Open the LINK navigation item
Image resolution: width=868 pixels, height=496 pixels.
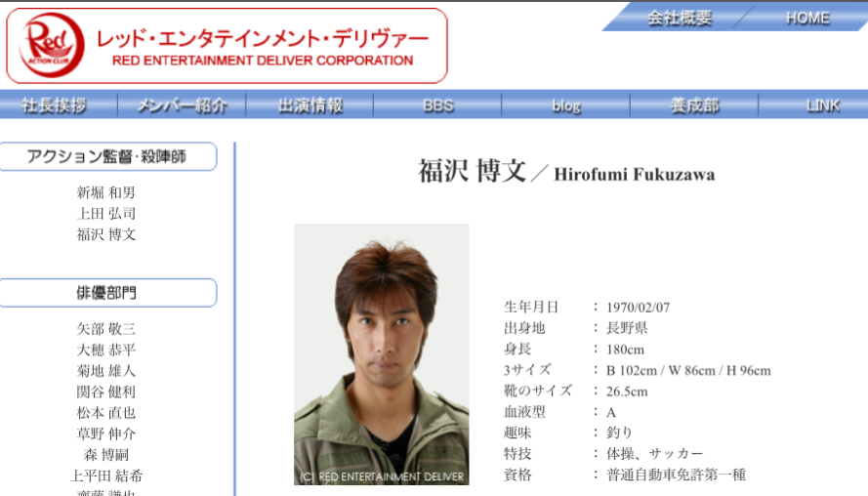tap(822, 105)
